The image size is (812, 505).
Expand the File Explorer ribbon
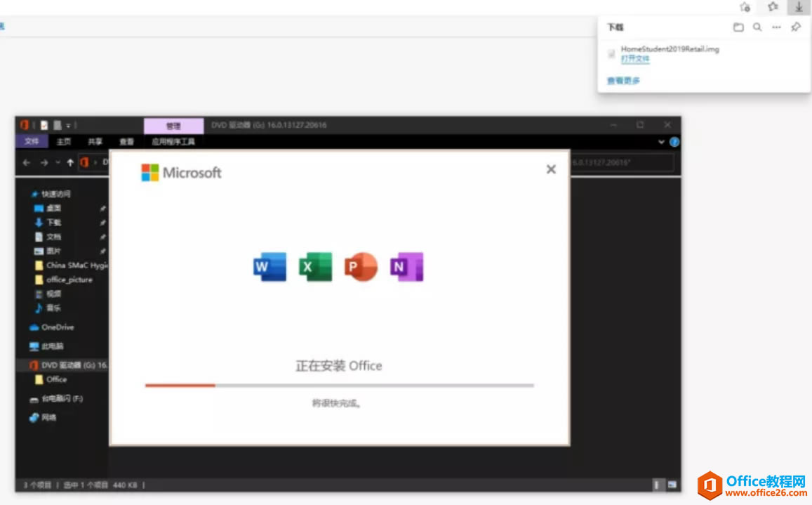pos(661,142)
